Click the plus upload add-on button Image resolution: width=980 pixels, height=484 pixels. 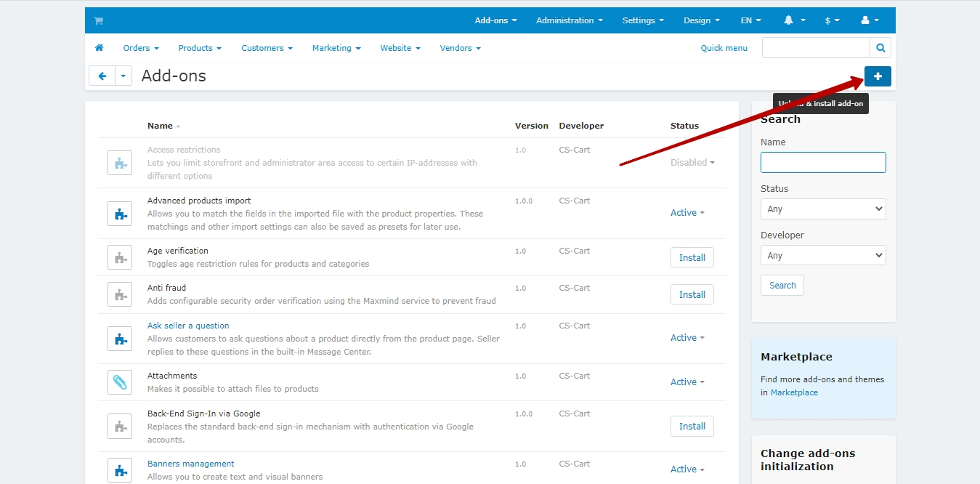coord(878,76)
